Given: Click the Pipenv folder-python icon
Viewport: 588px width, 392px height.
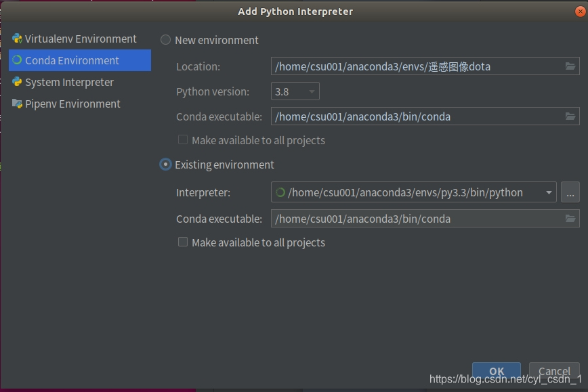Looking at the screenshot, I should pos(17,104).
